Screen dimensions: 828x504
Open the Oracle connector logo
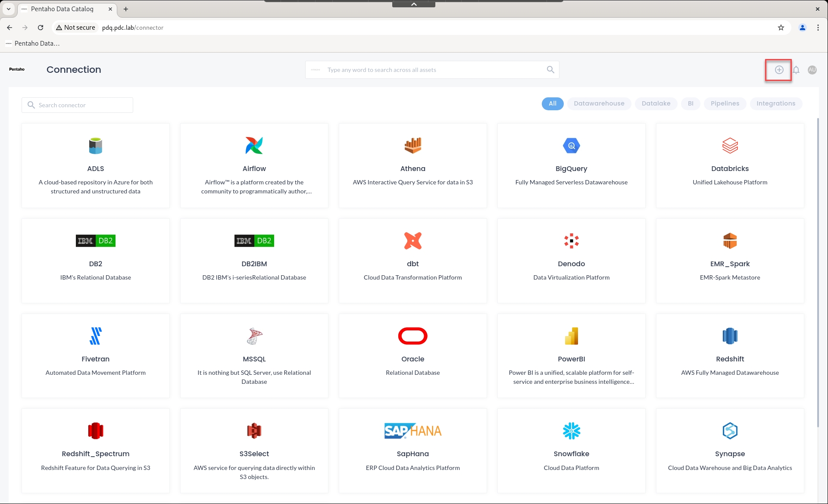tap(412, 336)
